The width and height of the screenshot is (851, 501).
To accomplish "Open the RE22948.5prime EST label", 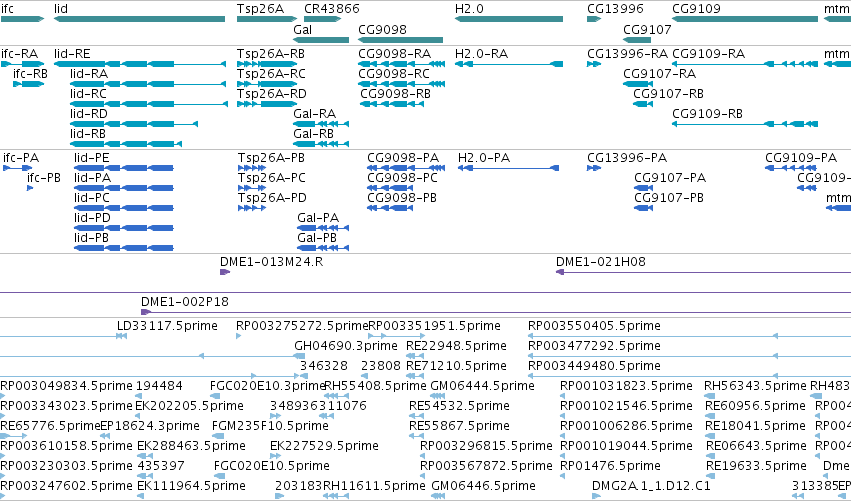I will tap(456, 346).
